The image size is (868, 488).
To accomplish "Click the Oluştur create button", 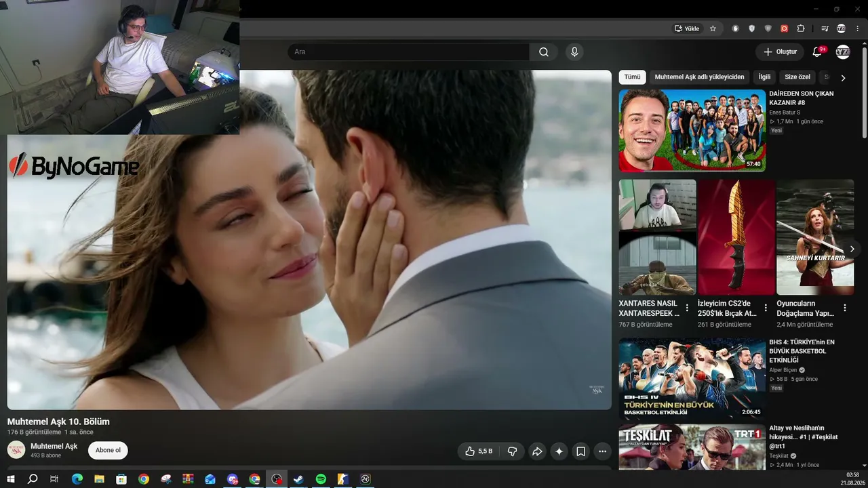I will pyautogui.click(x=780, y=52).
